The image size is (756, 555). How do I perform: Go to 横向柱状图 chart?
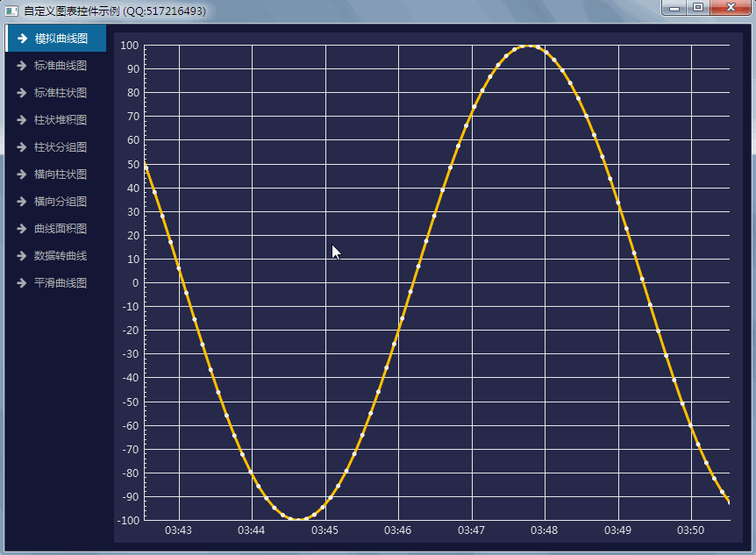55,174
